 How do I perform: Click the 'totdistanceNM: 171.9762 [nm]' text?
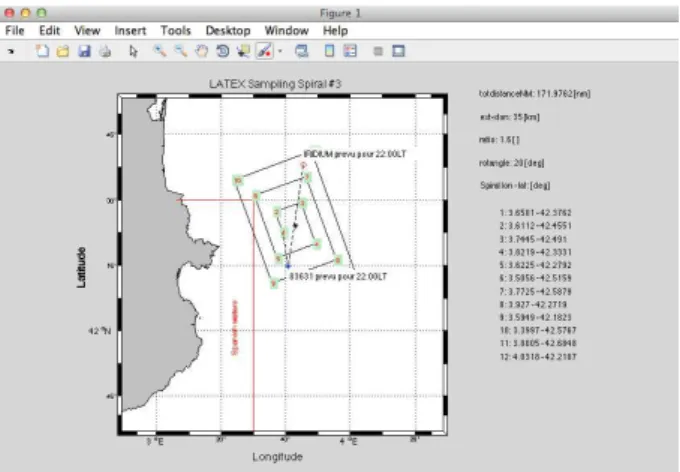(535, 94)
